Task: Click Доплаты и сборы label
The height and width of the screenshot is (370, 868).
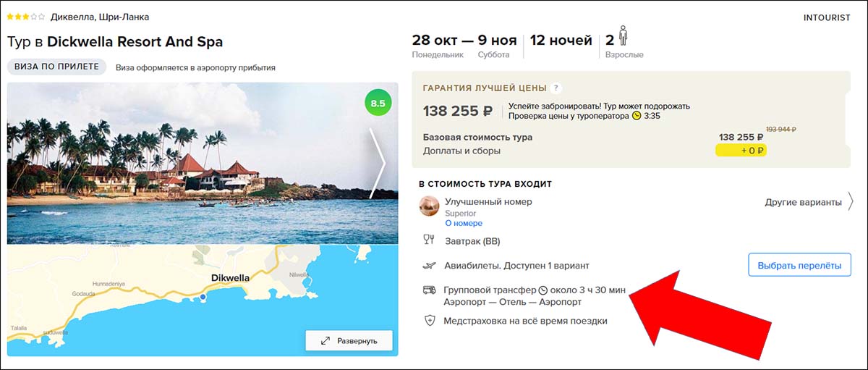Action: click(x=461, y=151)
